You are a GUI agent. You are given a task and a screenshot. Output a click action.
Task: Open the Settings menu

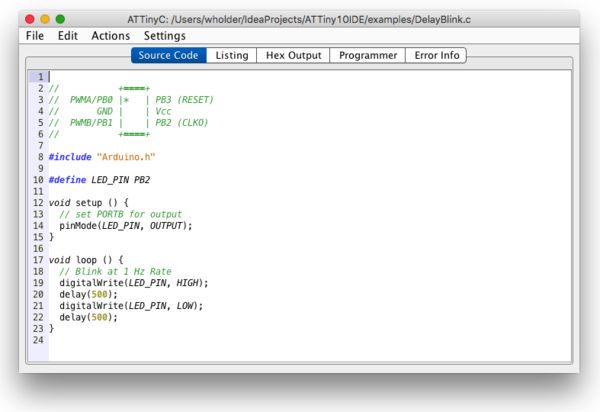pos(164,35)
